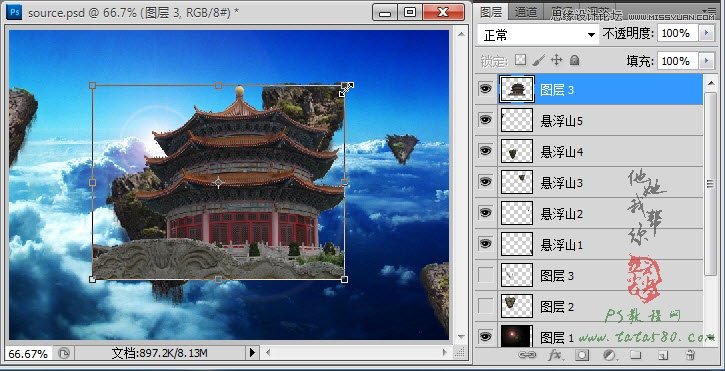Viewport: 725px width, 371px height.
Task: Click the top-right transform corner handle
Action: (344, 86)
